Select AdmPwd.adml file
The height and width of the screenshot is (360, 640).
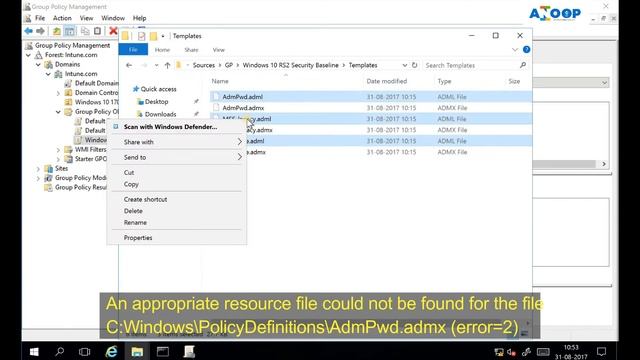[242, 97]
